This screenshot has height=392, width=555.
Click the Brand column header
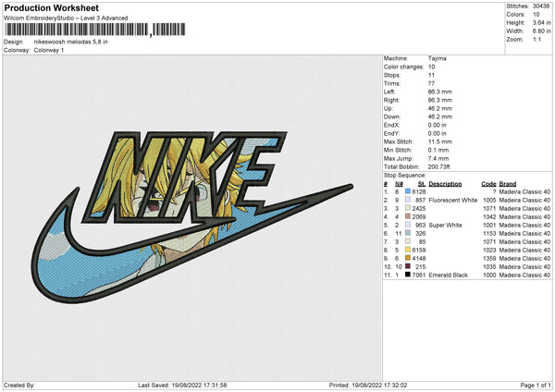[x=508, y=184]
